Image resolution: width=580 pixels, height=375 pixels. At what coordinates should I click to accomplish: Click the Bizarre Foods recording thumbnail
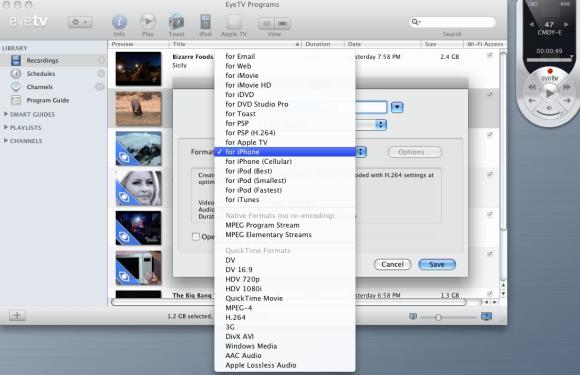coord(138,69)
